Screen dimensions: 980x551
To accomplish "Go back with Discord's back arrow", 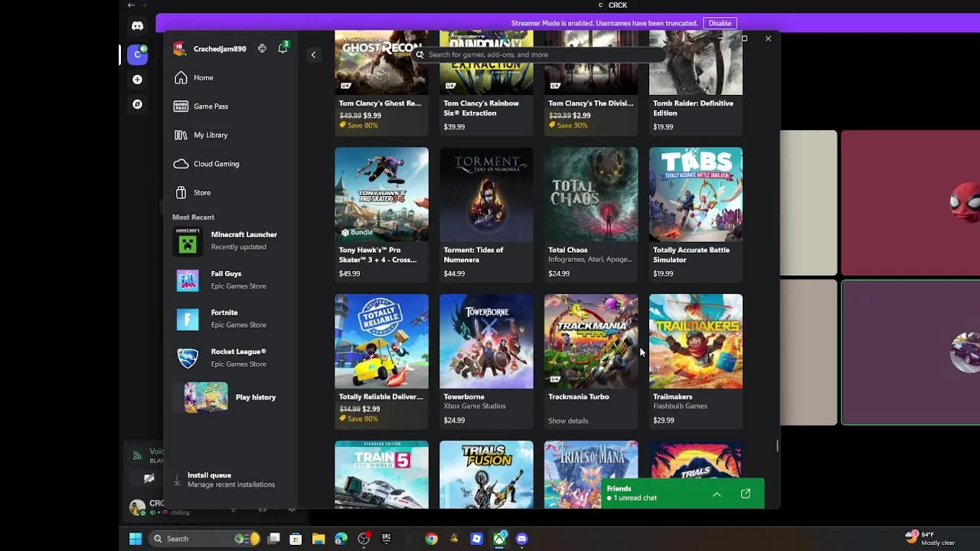I will pyautogui.click(x=131, y=5).
